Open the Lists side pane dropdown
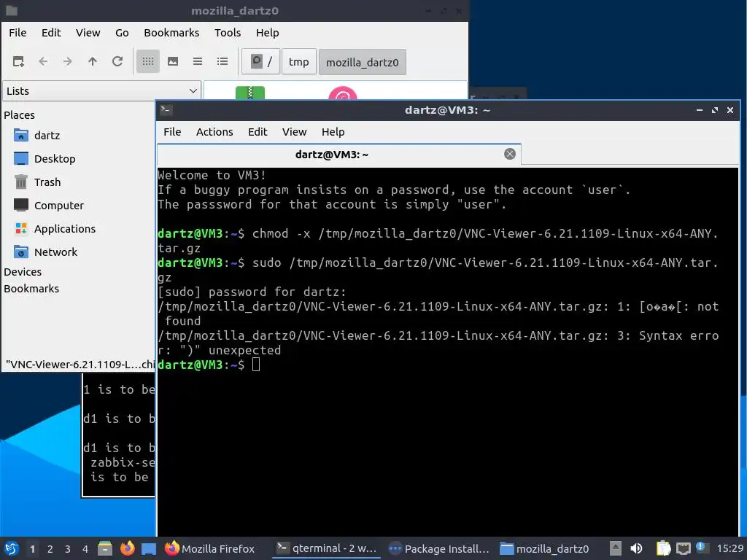 pos(101,91)
